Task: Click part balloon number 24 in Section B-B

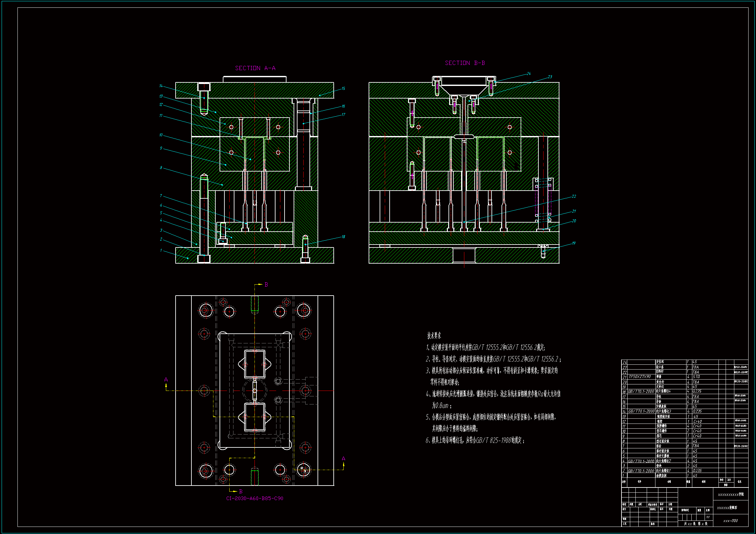Action: pyautogui.click(x=528, y=74)
